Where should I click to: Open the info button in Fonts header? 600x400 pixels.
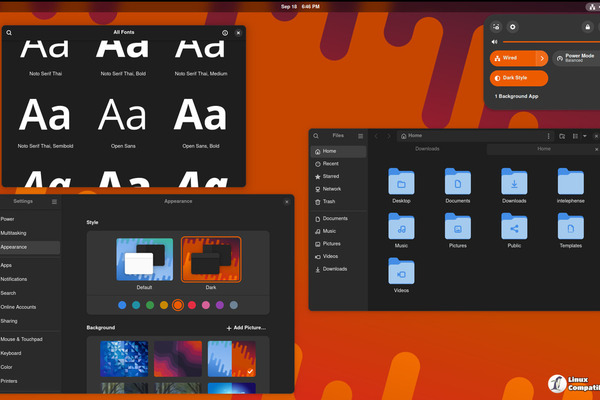click(223, 33)
